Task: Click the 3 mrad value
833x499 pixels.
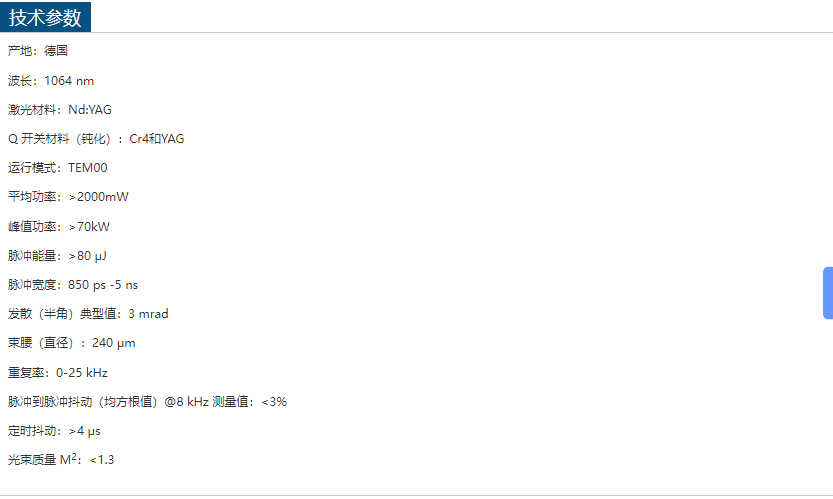Action: click(x=148, y=313)
